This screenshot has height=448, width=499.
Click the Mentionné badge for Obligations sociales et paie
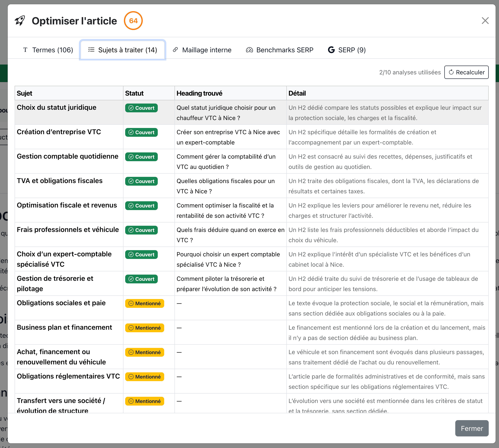tap(144, 304)
